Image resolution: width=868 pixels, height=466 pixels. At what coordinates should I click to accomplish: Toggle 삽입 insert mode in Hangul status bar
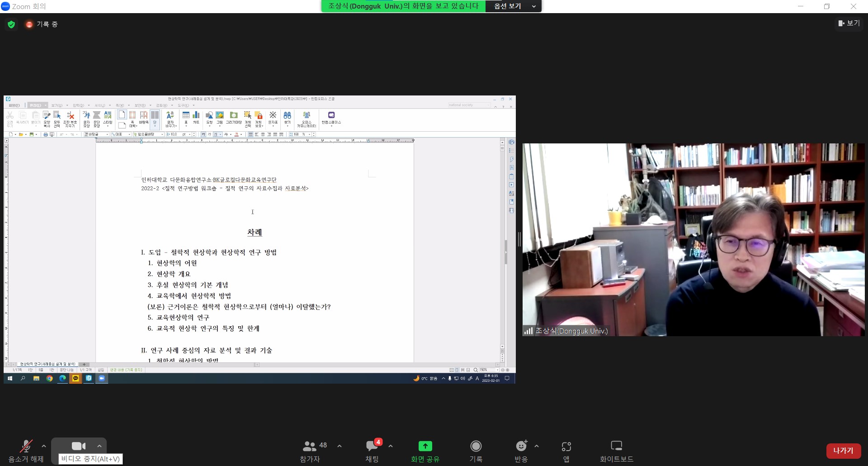click(x=101, y=370)
